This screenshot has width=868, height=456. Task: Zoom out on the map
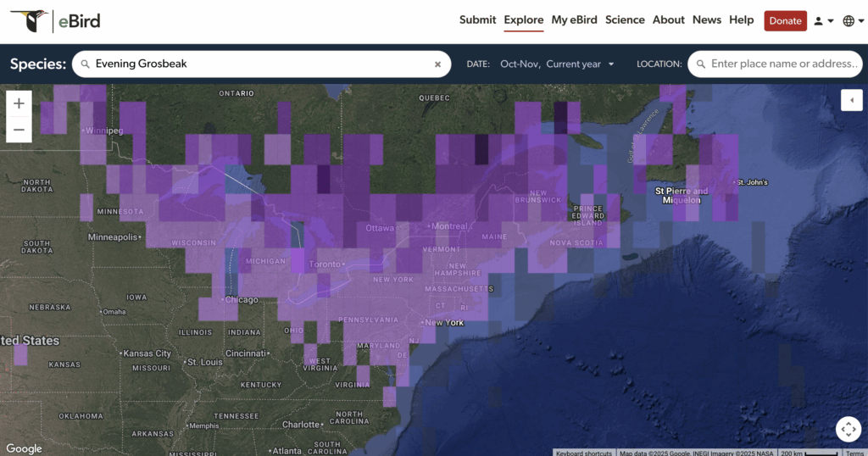pos(19,130)
